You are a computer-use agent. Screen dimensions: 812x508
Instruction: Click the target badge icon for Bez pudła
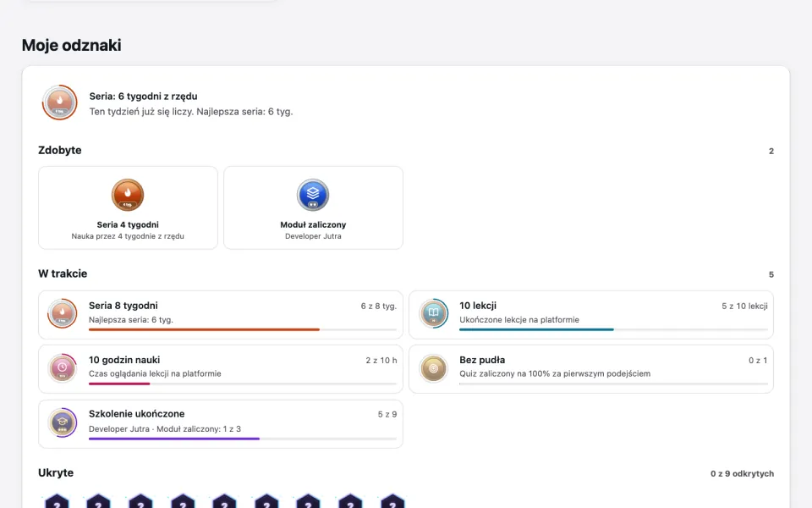433,368
